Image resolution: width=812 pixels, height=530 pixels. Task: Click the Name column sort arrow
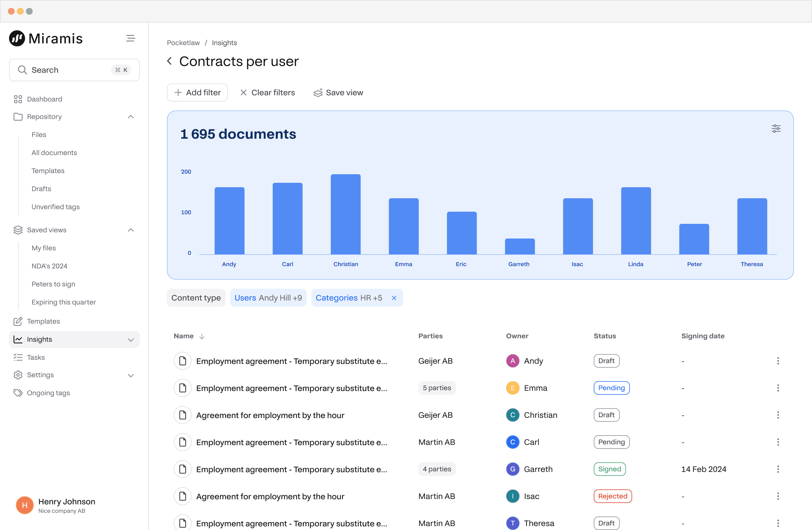tap(202, 336)
